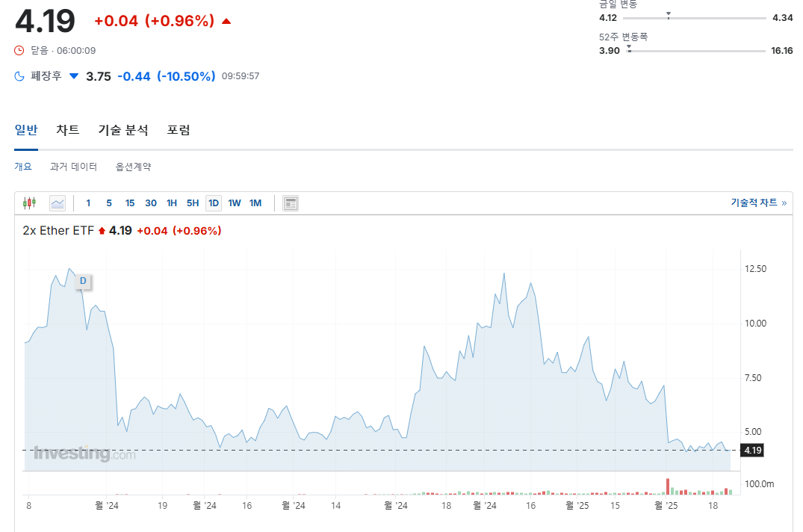Click the D dividend marker on chart
The height and width of the screenshot is (532, 803).
(x=83, y=281)
